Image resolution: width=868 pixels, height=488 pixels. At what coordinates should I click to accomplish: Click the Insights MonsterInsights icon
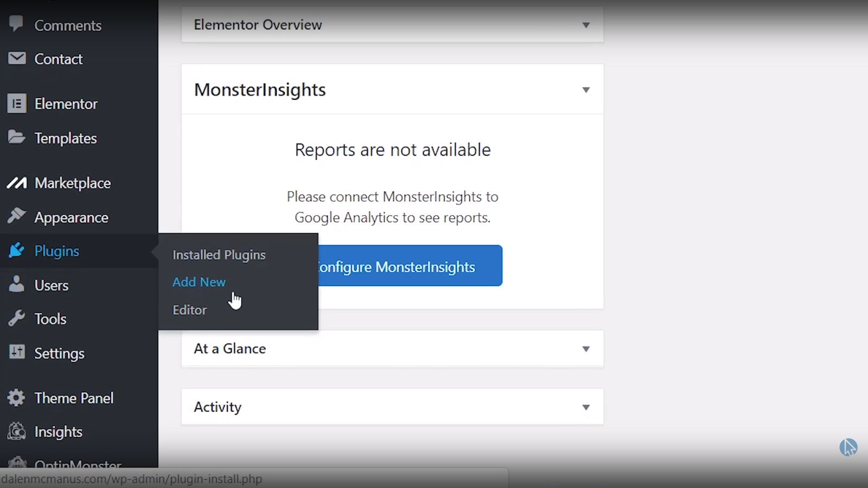pos(17,431)
